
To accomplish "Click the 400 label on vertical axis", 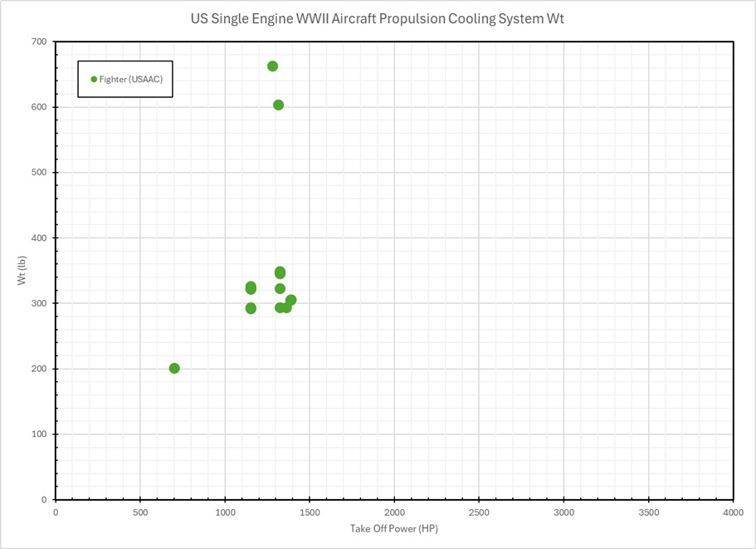I will [38, 238].
